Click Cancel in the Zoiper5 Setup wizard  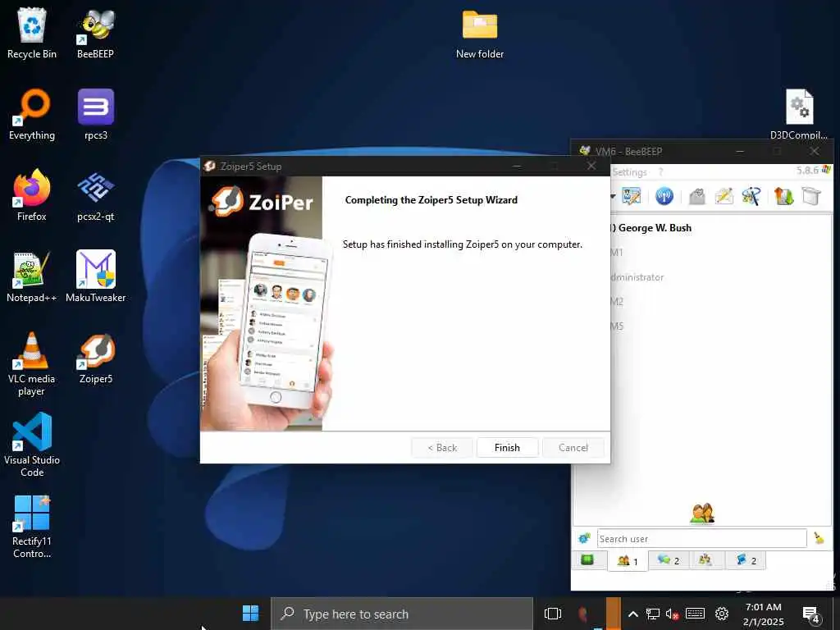(573, 447)
